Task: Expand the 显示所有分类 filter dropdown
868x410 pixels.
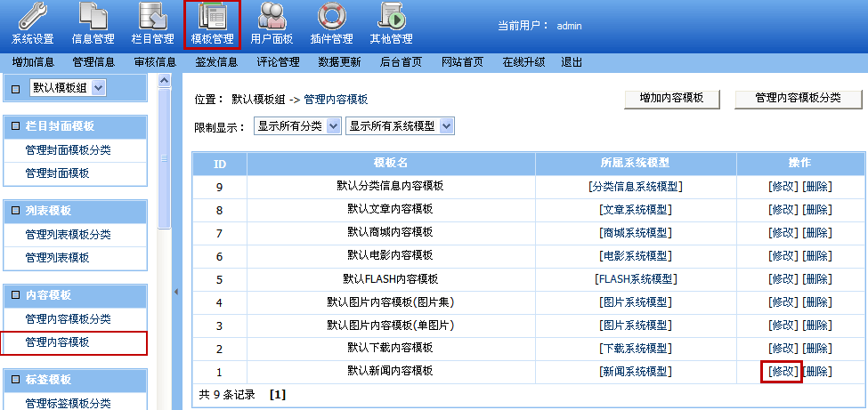Action: [x=297, y=126]
